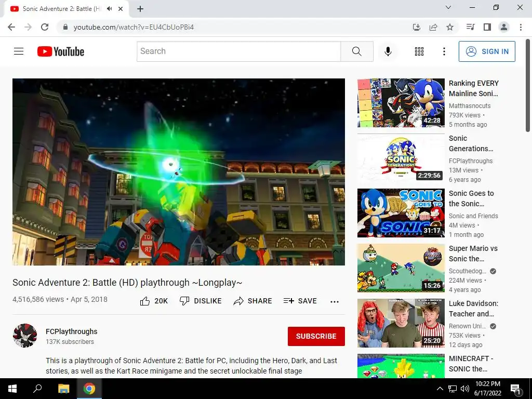Open Luke Davidson Teacher video thumbnail

pyautogui.click(x=401, y=323)
